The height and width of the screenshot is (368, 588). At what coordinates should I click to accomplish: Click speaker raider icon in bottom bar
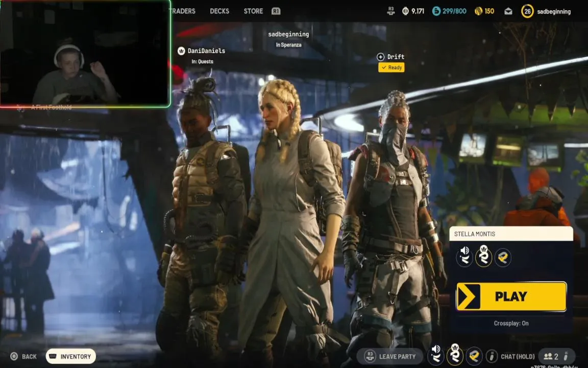pyautogui.click(x=435, y=355)
